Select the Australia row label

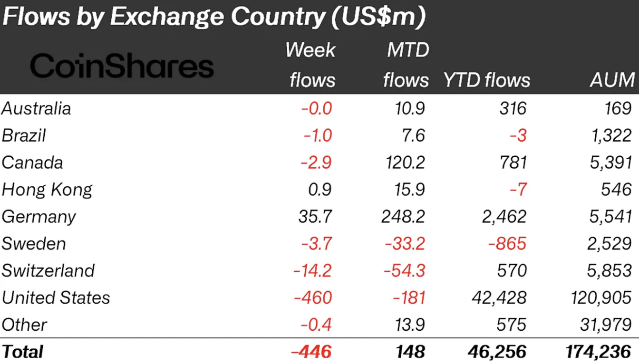[x=36, y=108]
